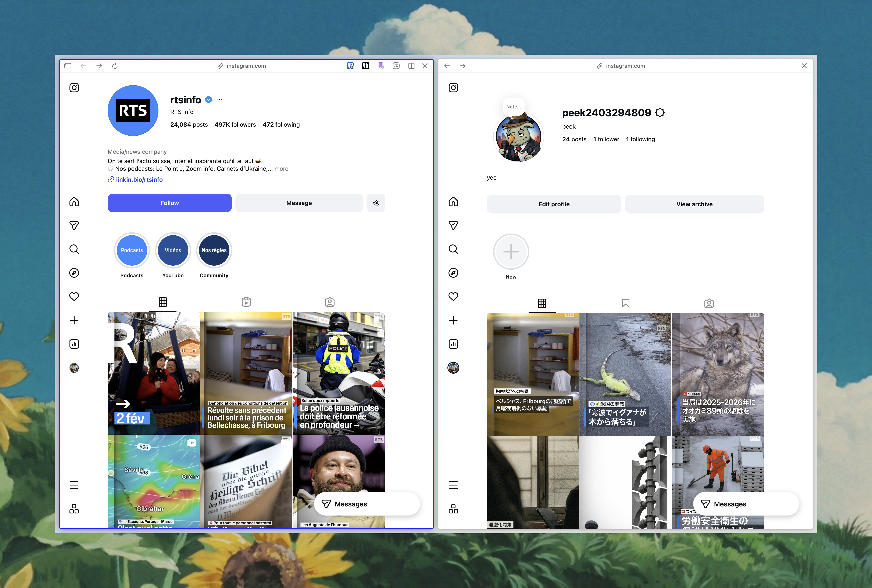Image resolution: width=872 pixels, height=588 pixels.
Task: Click similar accounts suggestion button beside Message
Action: pyautogui.click(x=375, y=203)
